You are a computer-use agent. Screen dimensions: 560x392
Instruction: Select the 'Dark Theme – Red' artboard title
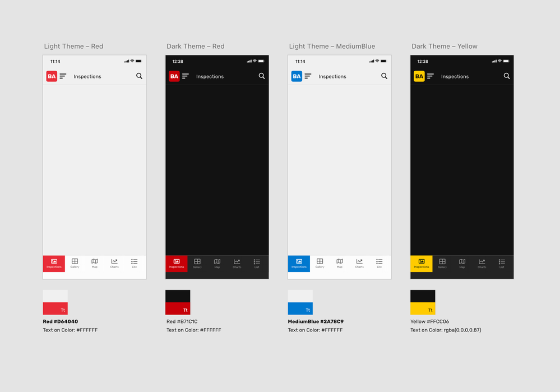click(x=196, y=46)
